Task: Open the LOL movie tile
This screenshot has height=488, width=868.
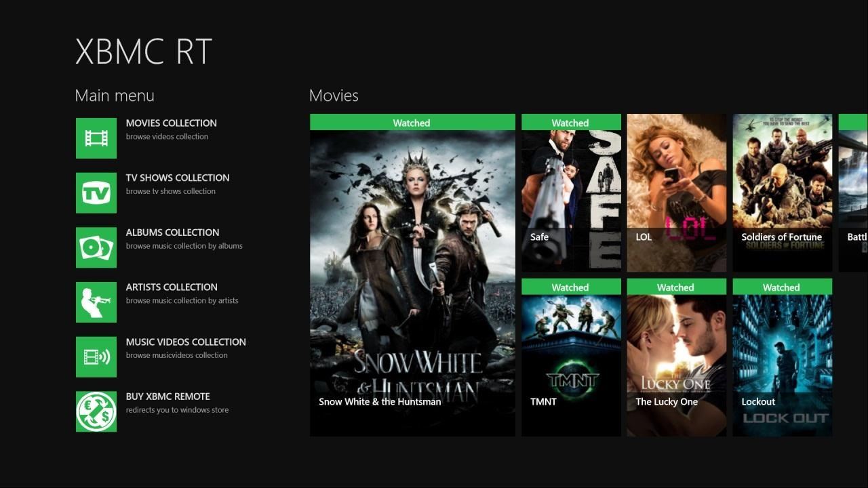Action: point(677,193)
